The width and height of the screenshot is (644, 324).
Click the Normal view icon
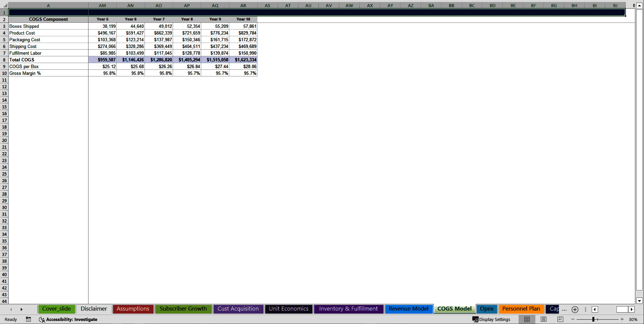tap(527, 319)
